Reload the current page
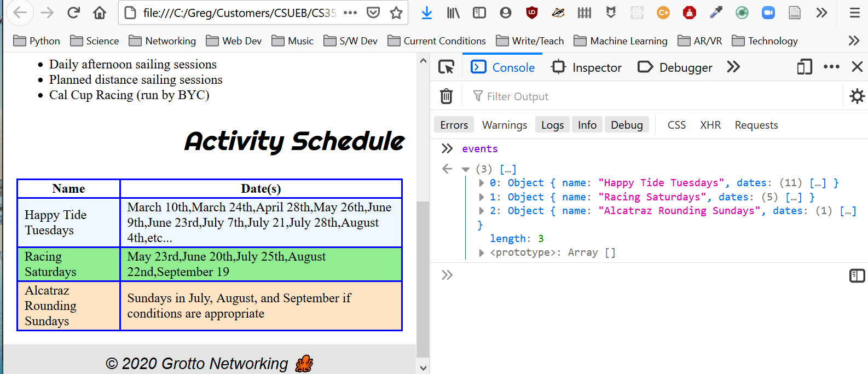This screenshot has width=868, height=374. tap(73, 13)
